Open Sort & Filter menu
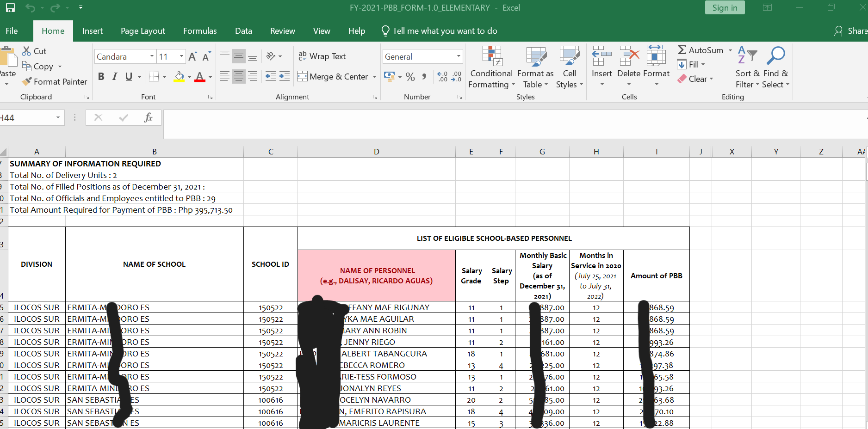868x429 pixels. [x=747, y=67]
